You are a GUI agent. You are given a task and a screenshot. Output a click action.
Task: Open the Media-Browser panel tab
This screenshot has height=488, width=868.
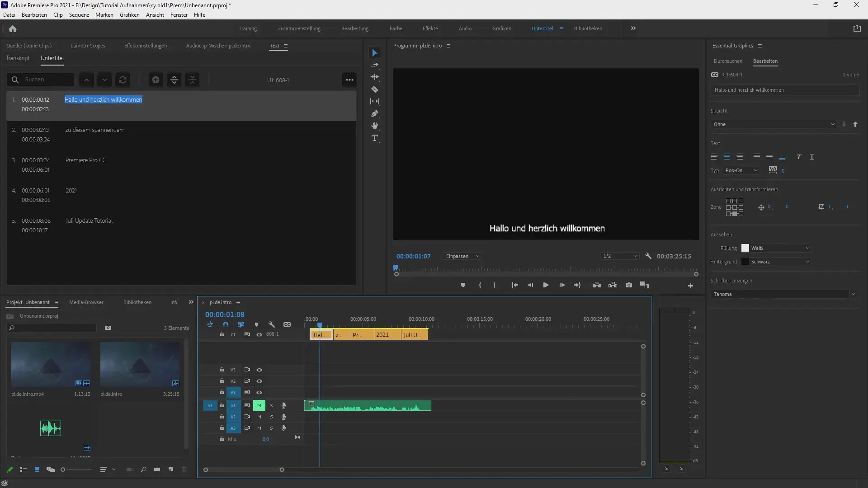click(x=86, y=302)
